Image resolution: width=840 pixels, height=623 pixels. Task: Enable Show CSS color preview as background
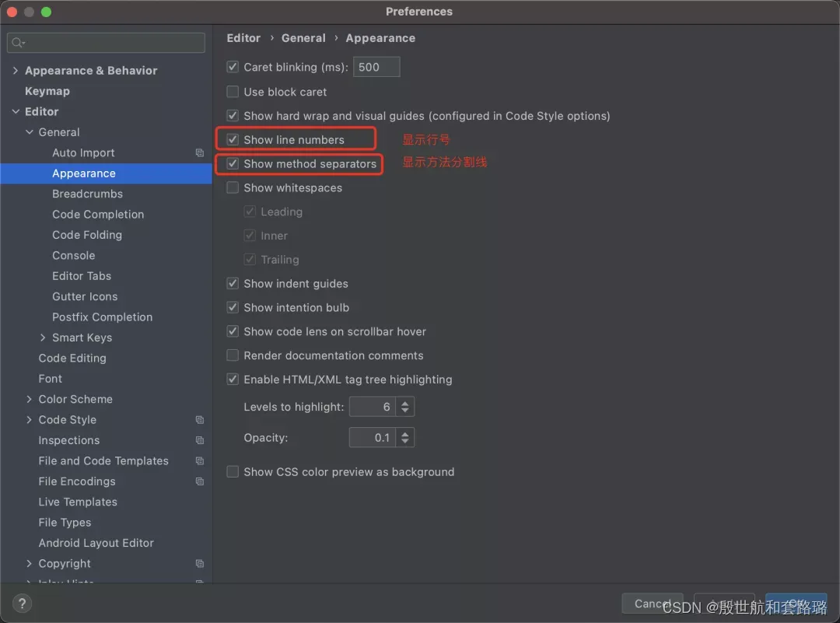click(x=233, y=472)
